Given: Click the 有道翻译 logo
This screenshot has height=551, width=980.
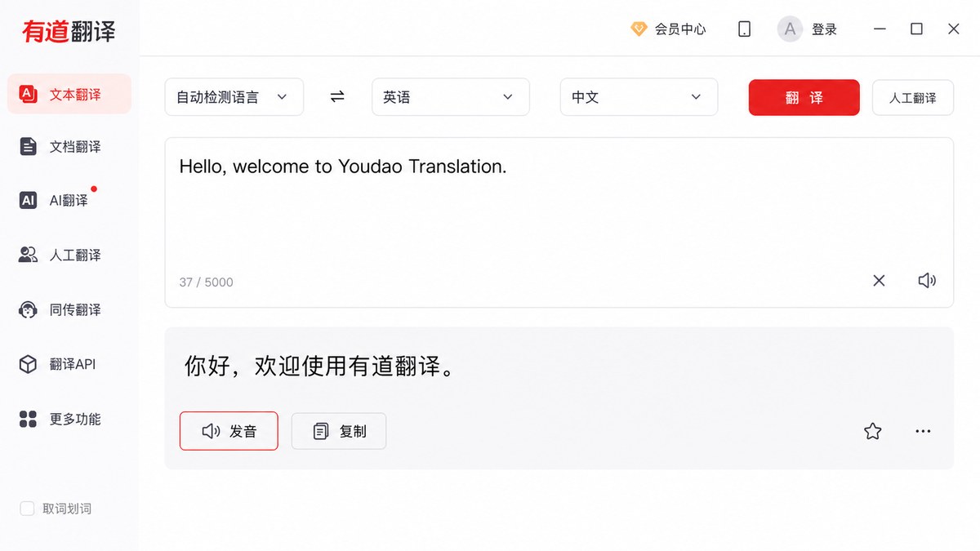Looking at the screenshot, I should tap(69, 31).
